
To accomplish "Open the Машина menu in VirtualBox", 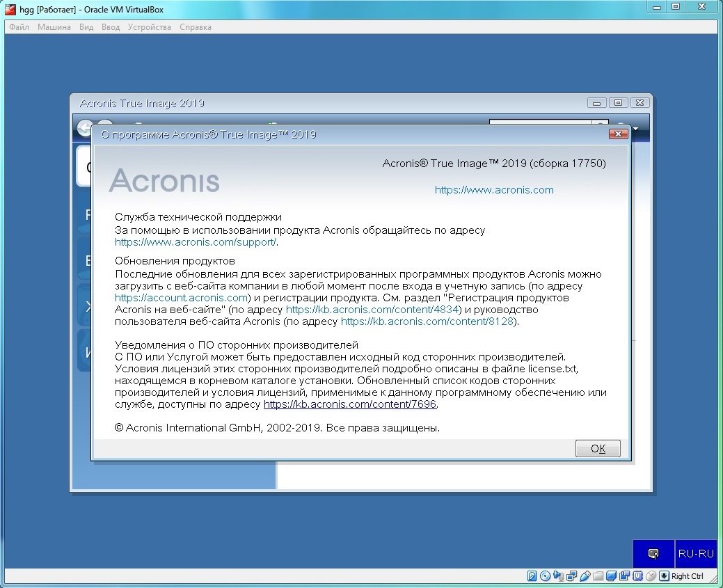I will tap(54, 27).
